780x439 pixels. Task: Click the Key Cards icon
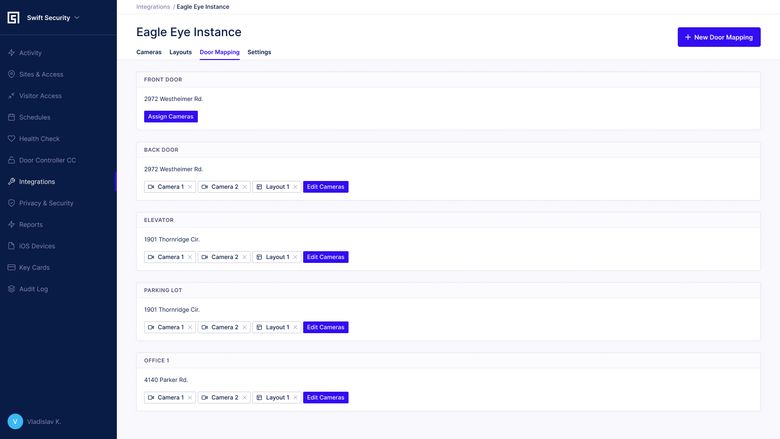[x=11, y=268]
